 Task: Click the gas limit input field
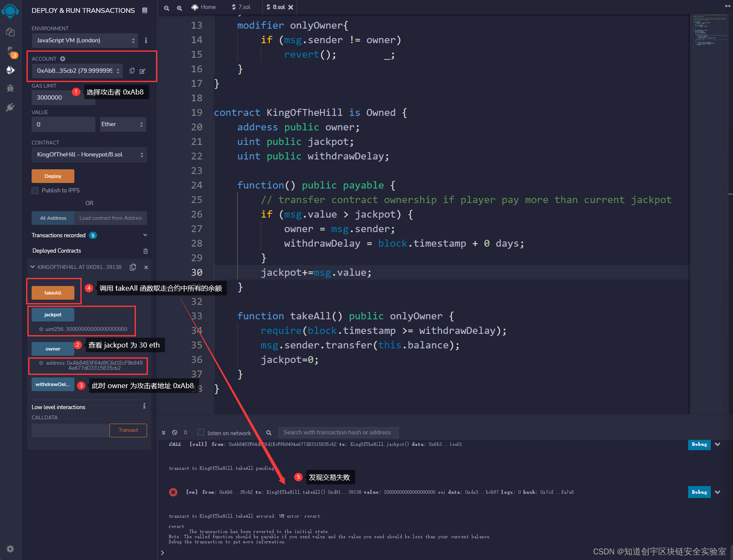63,97
